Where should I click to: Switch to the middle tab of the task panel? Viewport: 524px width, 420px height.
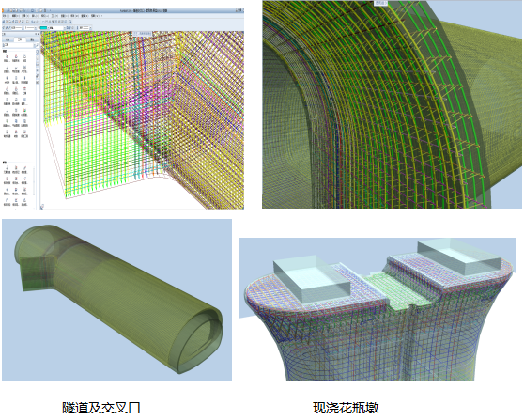pos(20,39)
